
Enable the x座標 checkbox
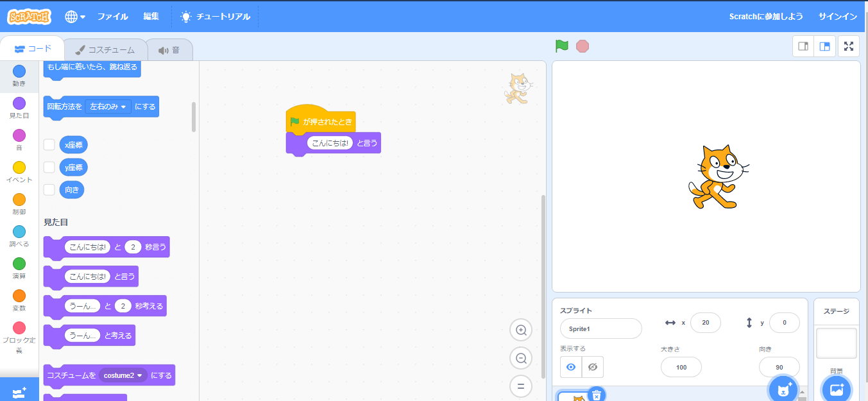click(x=49, y=144)
